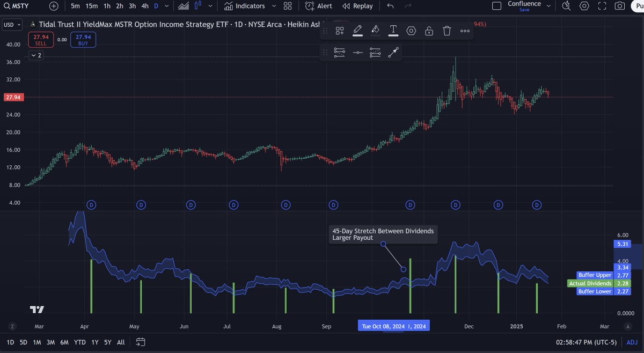Click the 27.94 BUY button
The width and height of the screenshot is (644, 353).
(83, 40)
